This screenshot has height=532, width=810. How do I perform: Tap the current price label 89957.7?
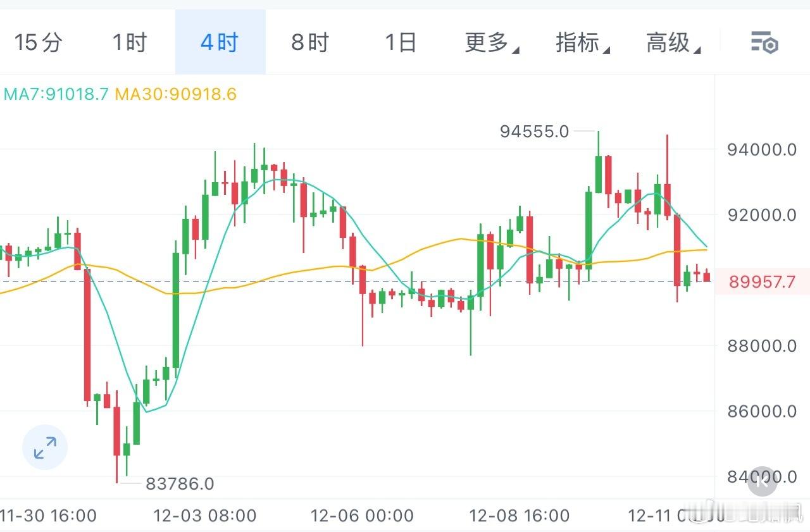pos(761,282)
